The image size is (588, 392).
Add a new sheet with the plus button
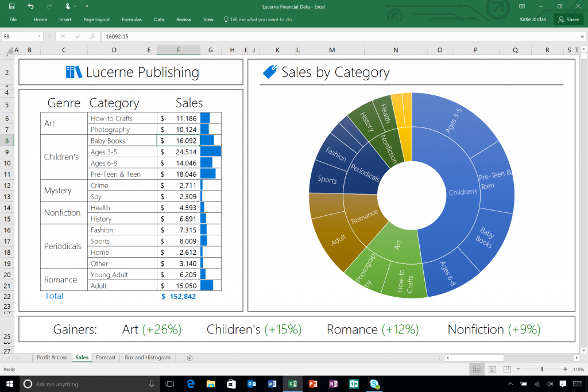(x=189, y=357)
